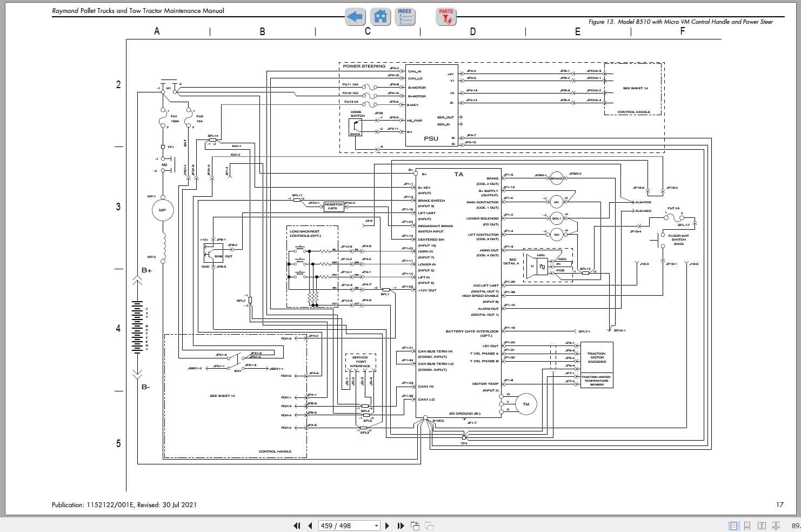Click the go to previous view icon
Viewport: 801px width, 532px height.
click(415, 526)
